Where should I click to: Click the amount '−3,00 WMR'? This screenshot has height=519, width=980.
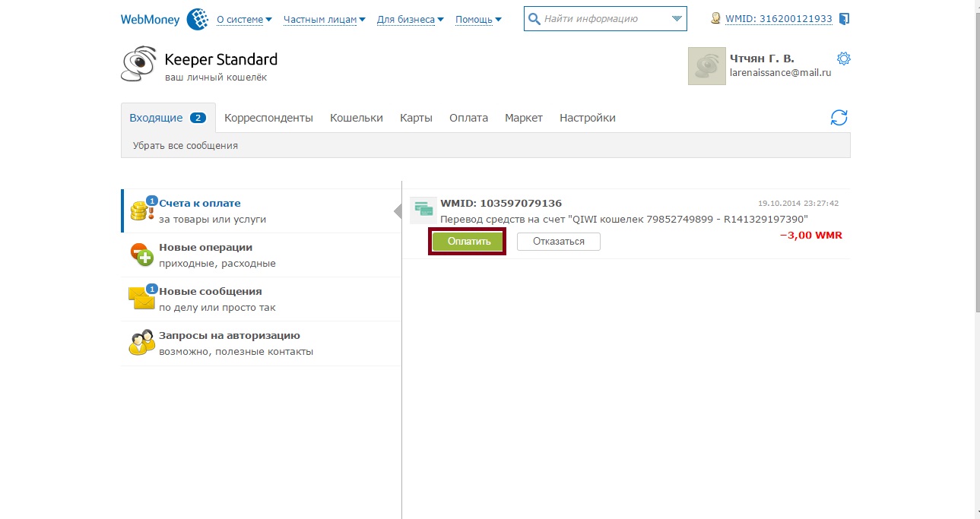click(x=811, y=236)
